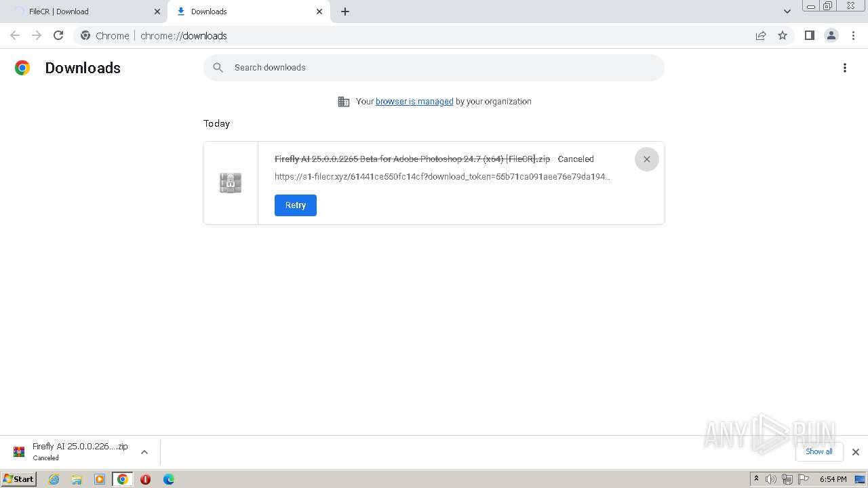Bookmark this tab with star icon

tap(783, 35)
